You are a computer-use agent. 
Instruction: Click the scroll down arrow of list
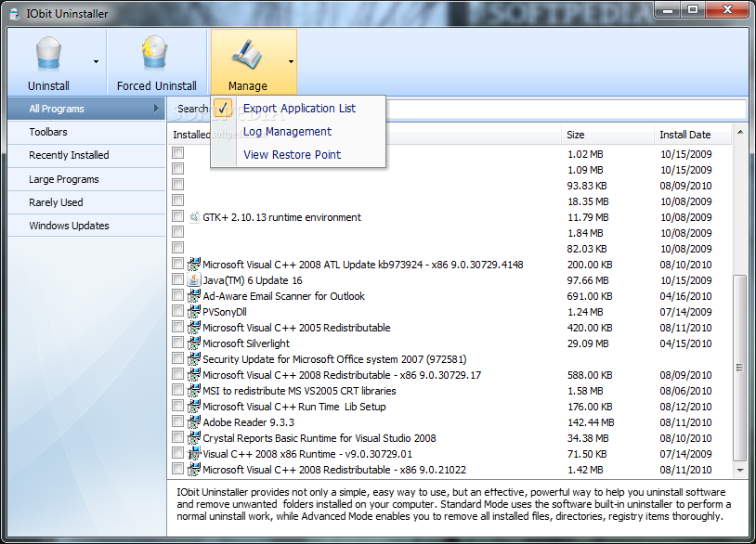[x=739, y=470]
